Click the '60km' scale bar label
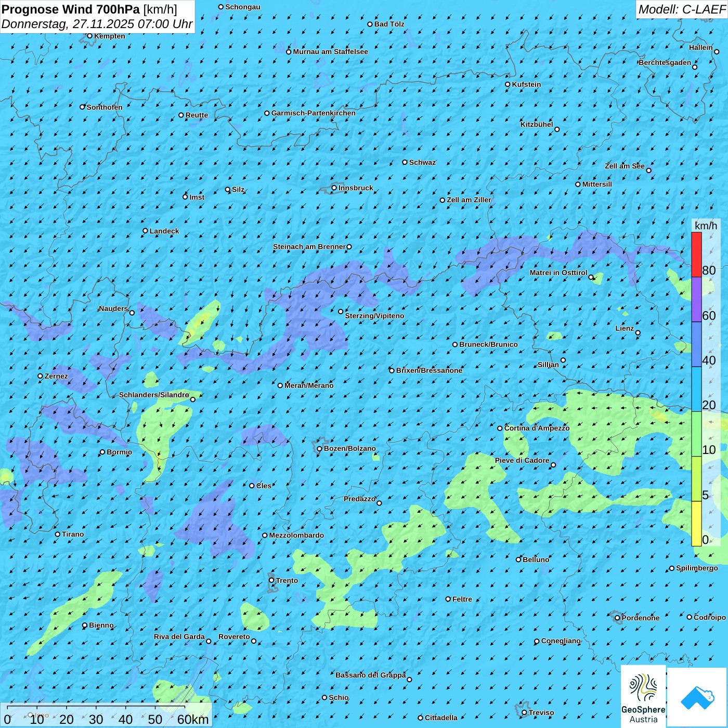The width and height of the screenshot is (728, 728). (193, 719)
